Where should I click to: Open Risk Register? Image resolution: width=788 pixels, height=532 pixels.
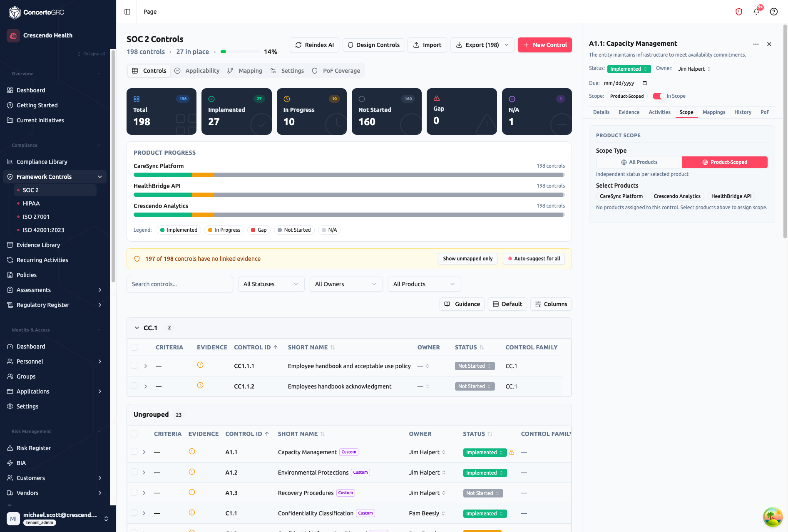coord(34,448)
